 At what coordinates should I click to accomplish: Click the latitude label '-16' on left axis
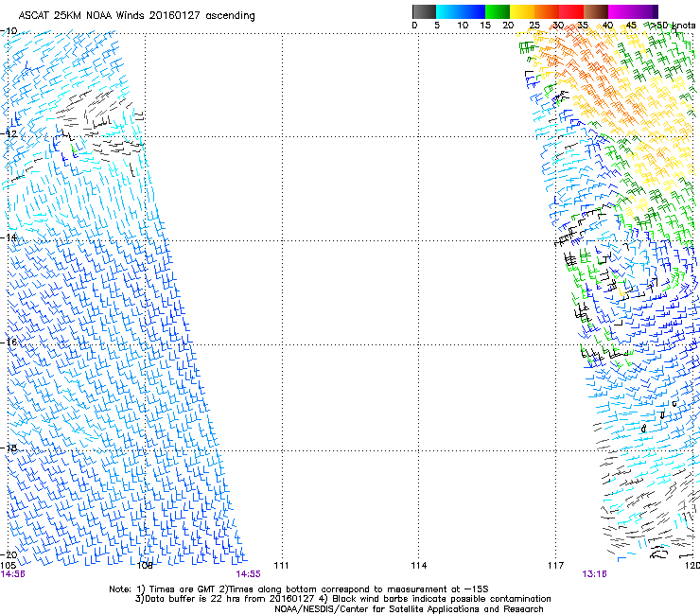tap(9, 343)
